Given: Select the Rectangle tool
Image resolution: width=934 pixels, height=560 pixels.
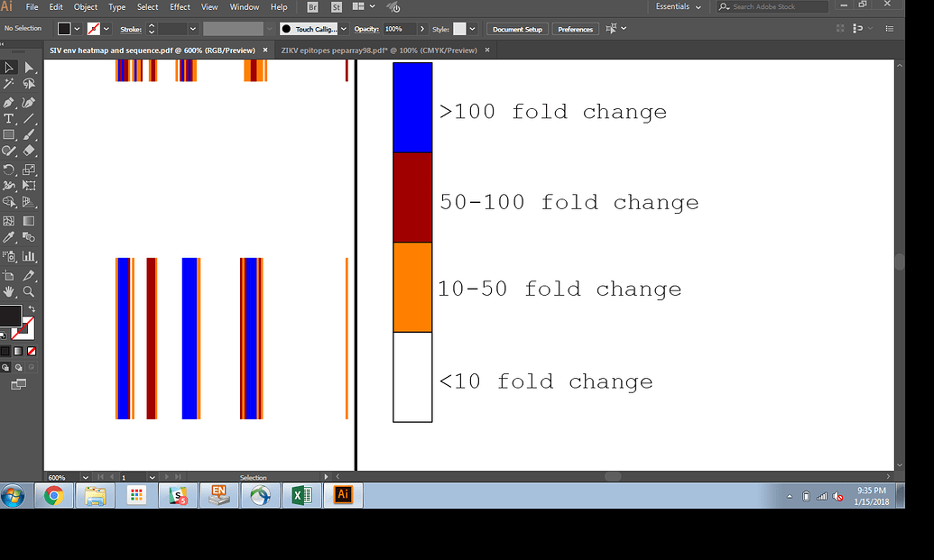Looking at the screenshot, I should pos(10,133).
